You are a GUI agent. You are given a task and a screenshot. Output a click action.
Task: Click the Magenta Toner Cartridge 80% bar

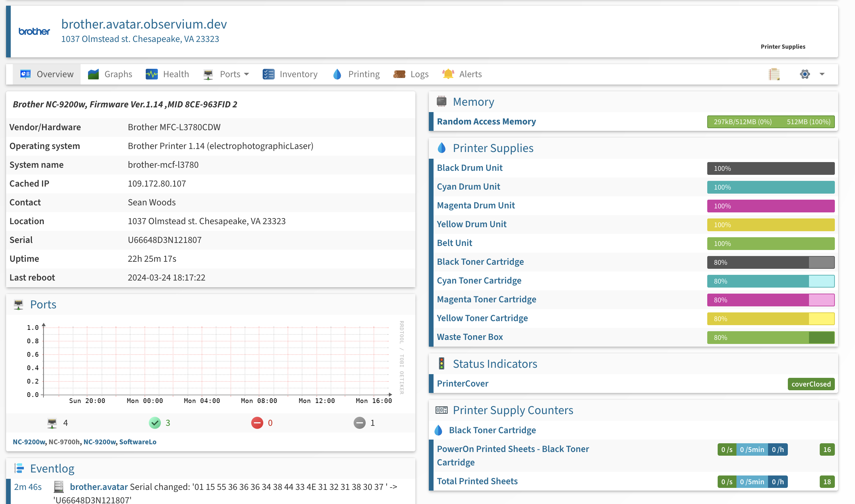coord(771,300)
